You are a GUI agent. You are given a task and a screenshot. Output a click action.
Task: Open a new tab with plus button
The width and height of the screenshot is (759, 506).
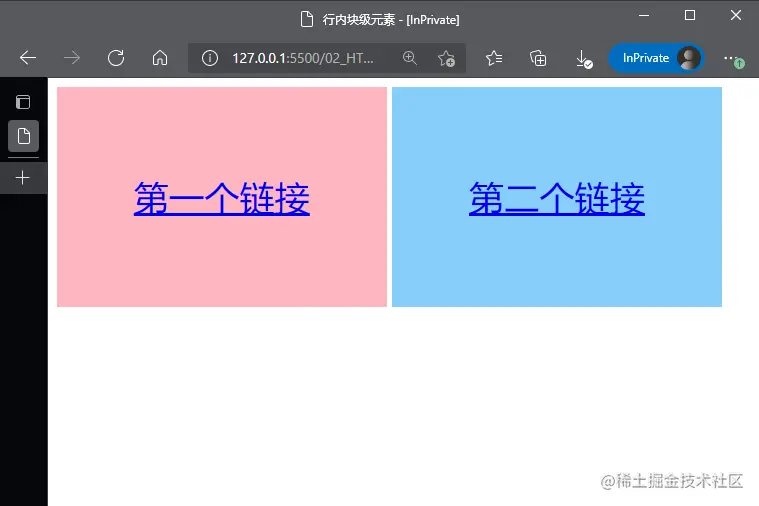tap(23, 178)
